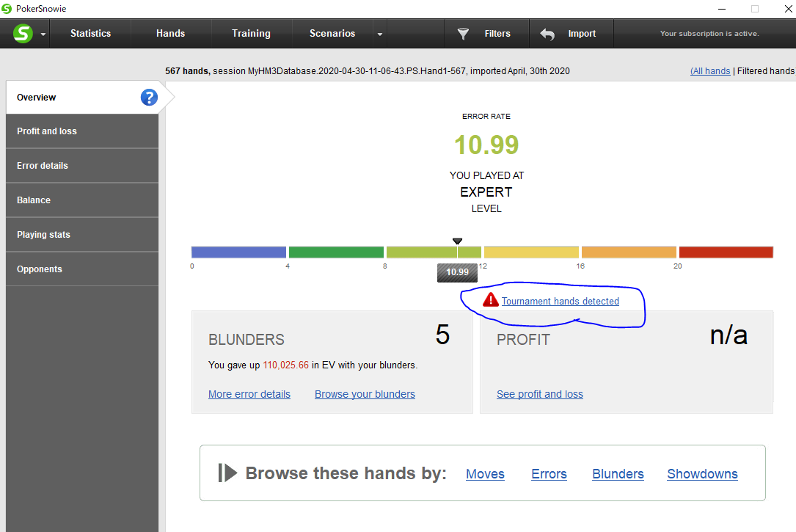This screenshot has width=796, height=532.
Task: Click the play icon beside Browse these hands
Action: click(x=227, y=473)
